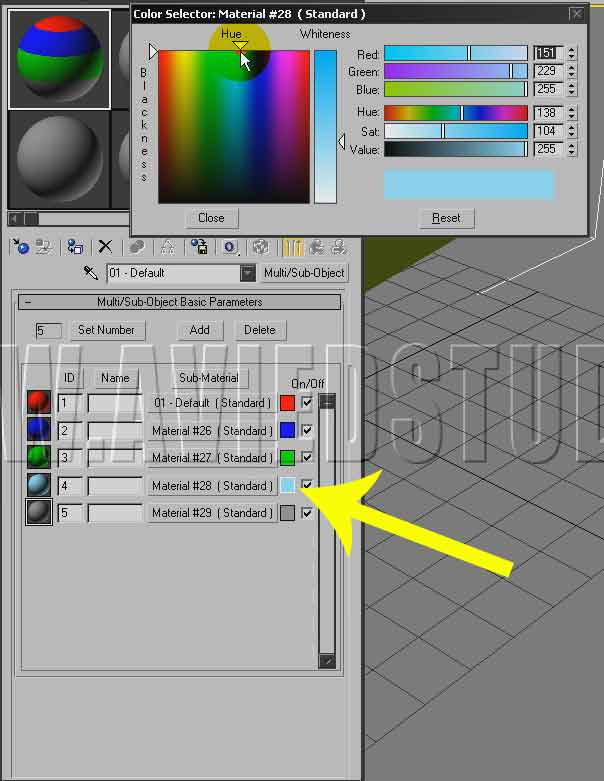
Task: Click the Delete button
Action: (259, 330)
